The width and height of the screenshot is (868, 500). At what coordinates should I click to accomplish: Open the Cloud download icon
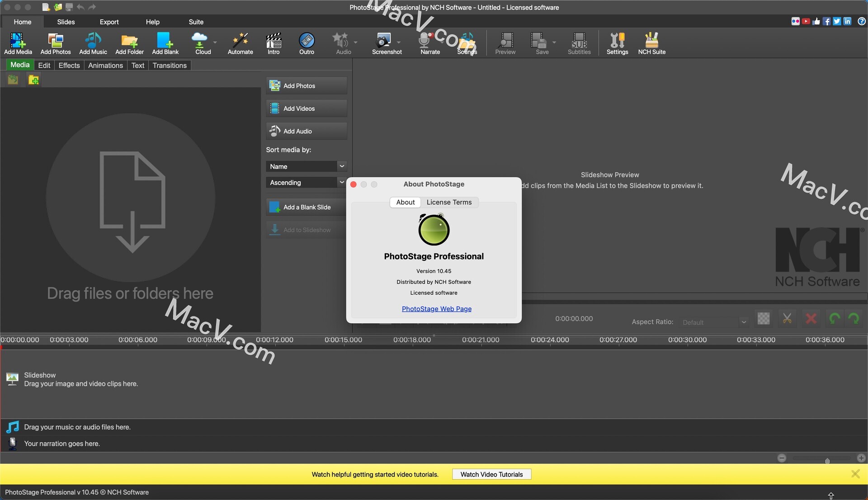pos(199,43)
